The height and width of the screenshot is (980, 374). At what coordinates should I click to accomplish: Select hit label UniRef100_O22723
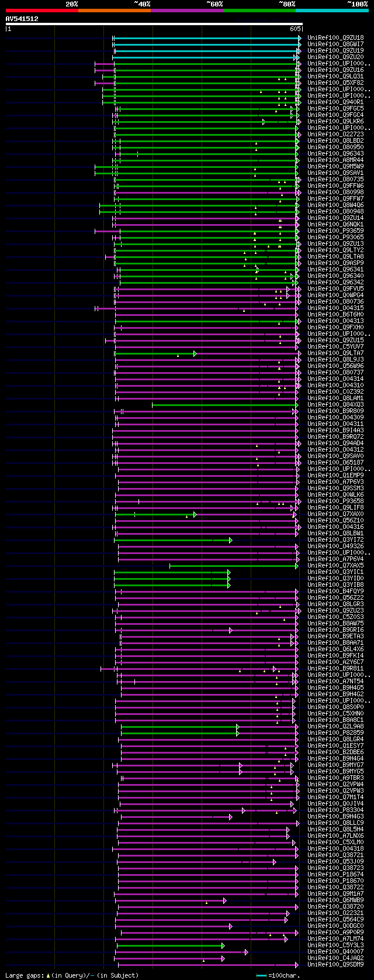(335, 134)
